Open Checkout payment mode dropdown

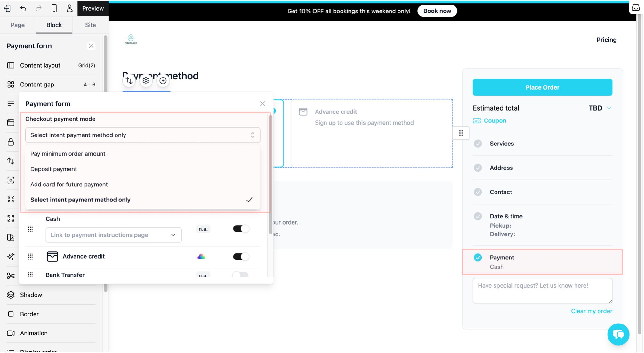pyautogui.click(x=142, y=135)
